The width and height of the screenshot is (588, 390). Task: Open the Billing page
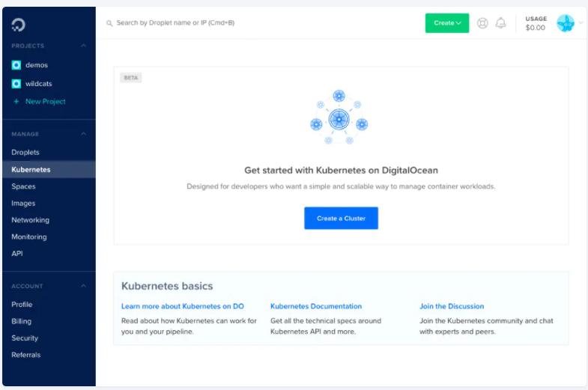(x=22, y=321)
